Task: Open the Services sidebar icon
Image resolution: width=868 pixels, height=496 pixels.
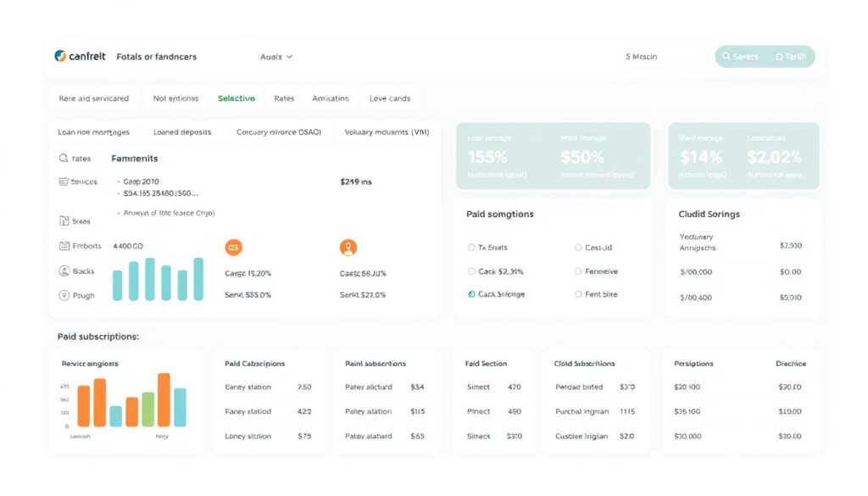Action: (64, 181)
